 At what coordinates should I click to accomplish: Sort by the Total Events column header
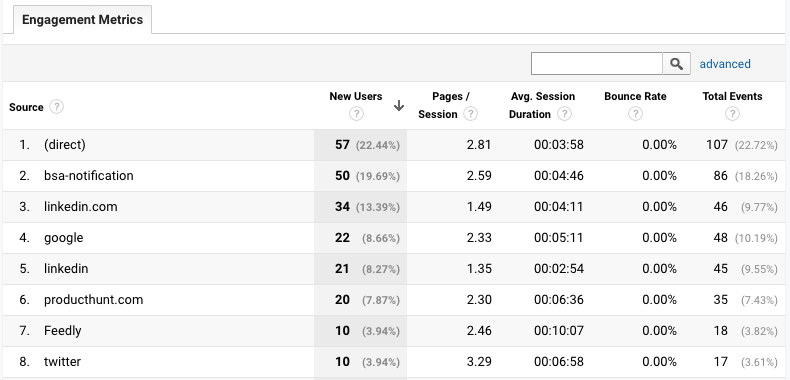[732, 96]
